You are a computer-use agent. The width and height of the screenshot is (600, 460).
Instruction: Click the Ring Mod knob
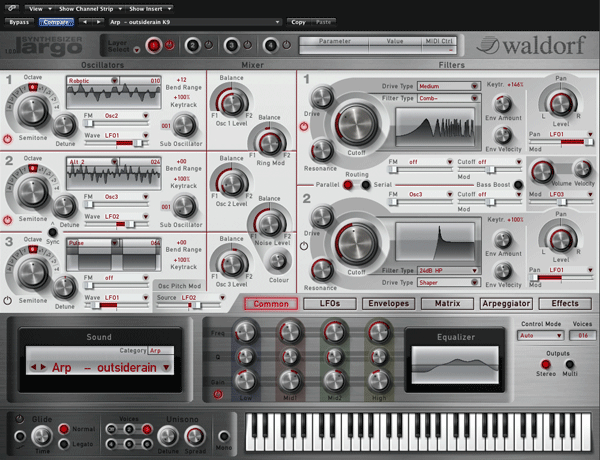click(x=270, y=144)
